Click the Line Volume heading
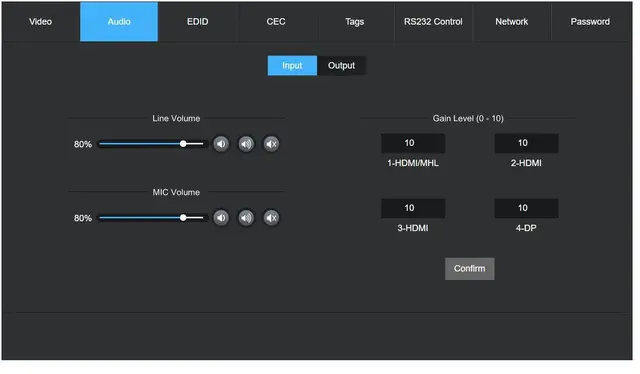640x374 pixels. coord(176,118)
